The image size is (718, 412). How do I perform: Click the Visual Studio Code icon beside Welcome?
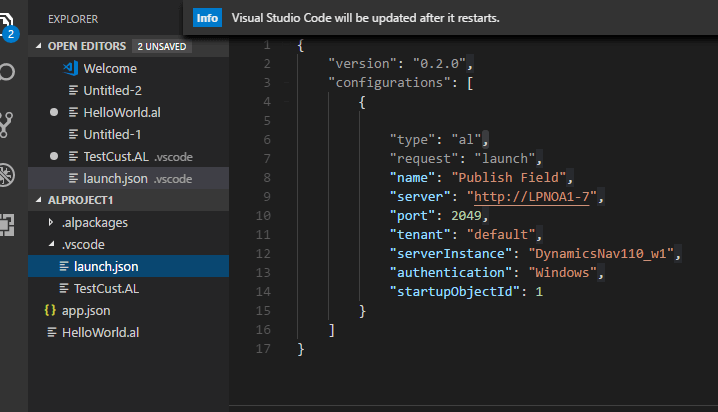click(x=70, y=69)
